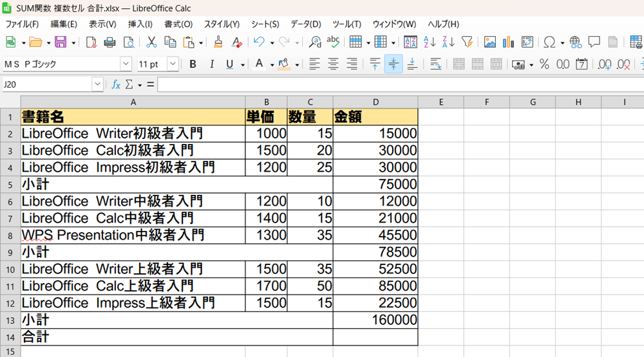
Task: Align cell text left
Action: click(315, 64)
